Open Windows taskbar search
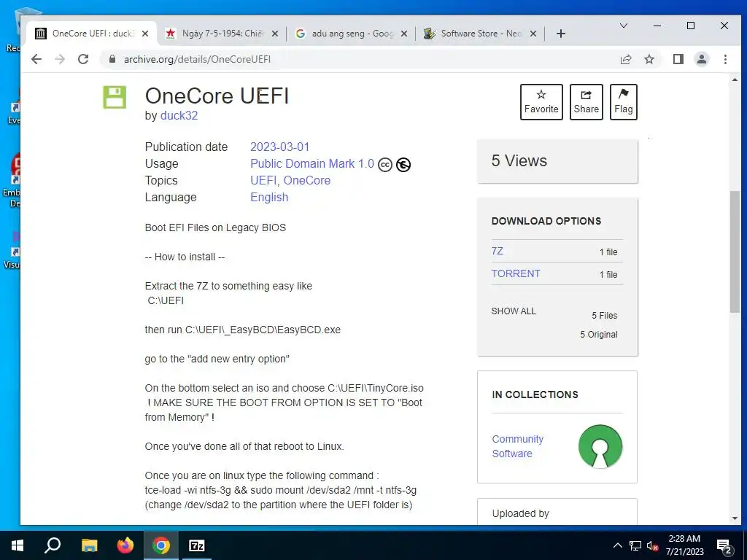The image size is (747, 560). coord(53,545)
